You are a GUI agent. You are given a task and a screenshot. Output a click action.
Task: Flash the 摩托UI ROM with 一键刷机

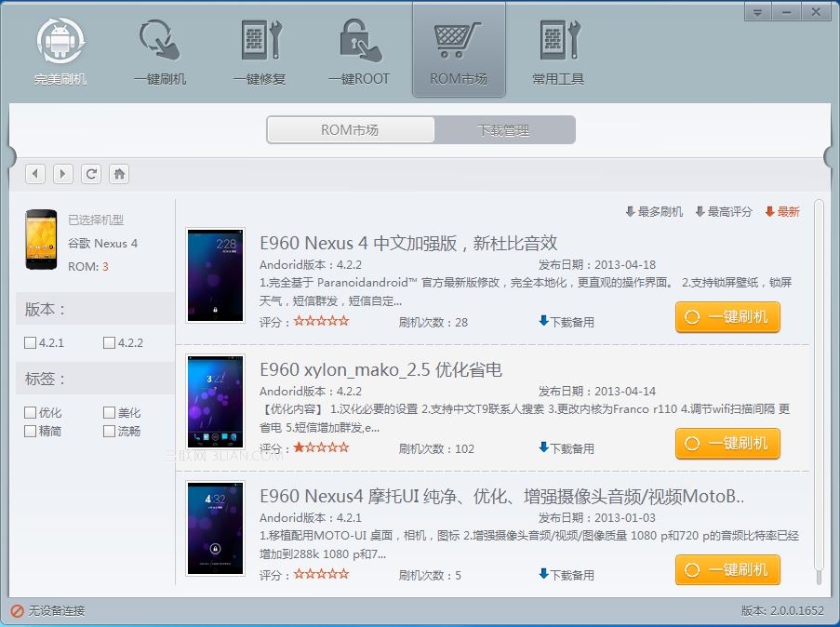tap(727, 570)
